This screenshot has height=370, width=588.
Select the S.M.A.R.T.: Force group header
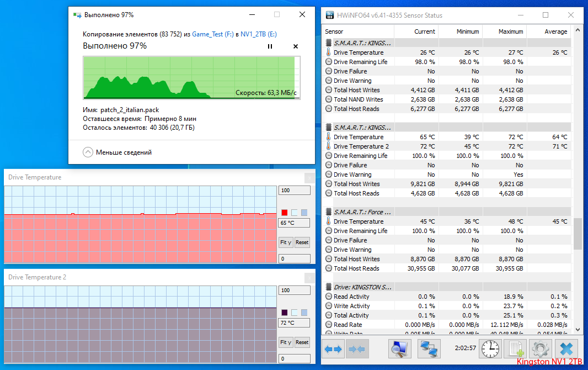(447, 212)
